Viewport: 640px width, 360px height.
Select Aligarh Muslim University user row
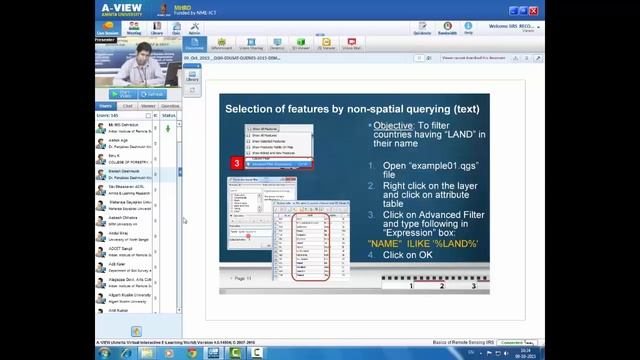click(x=124, y=298)
